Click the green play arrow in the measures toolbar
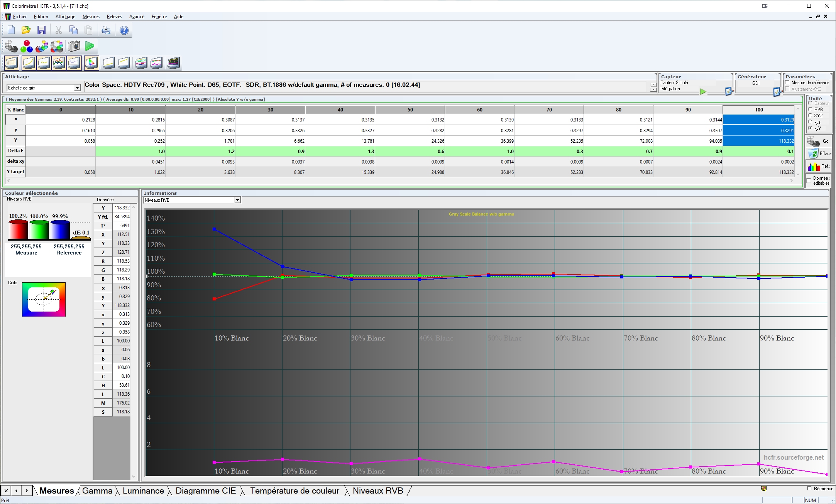Viewport: 836px width, 504px height. (x=90, y=46)
